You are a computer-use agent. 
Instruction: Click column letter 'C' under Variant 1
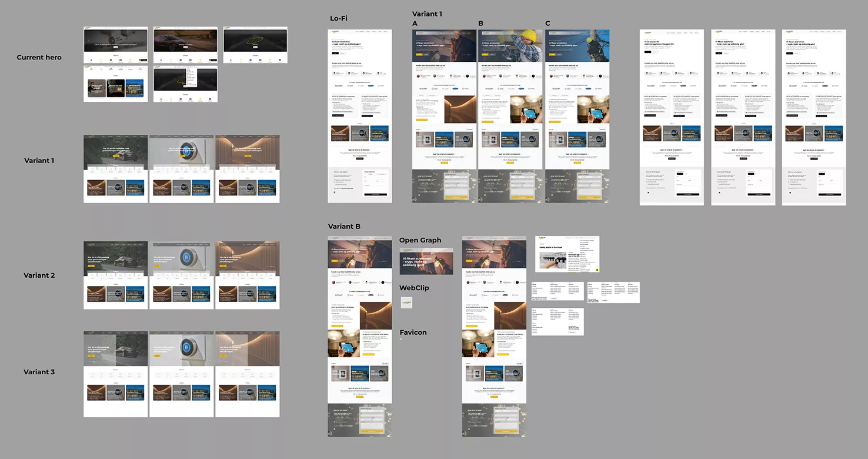point(548,24)
